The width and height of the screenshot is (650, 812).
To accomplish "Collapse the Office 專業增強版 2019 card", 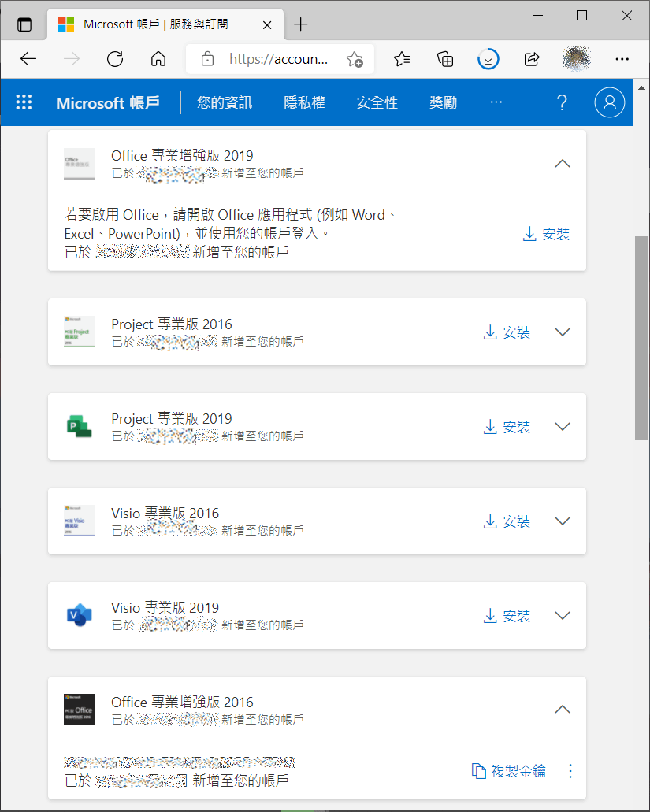I will coord(563,164).
